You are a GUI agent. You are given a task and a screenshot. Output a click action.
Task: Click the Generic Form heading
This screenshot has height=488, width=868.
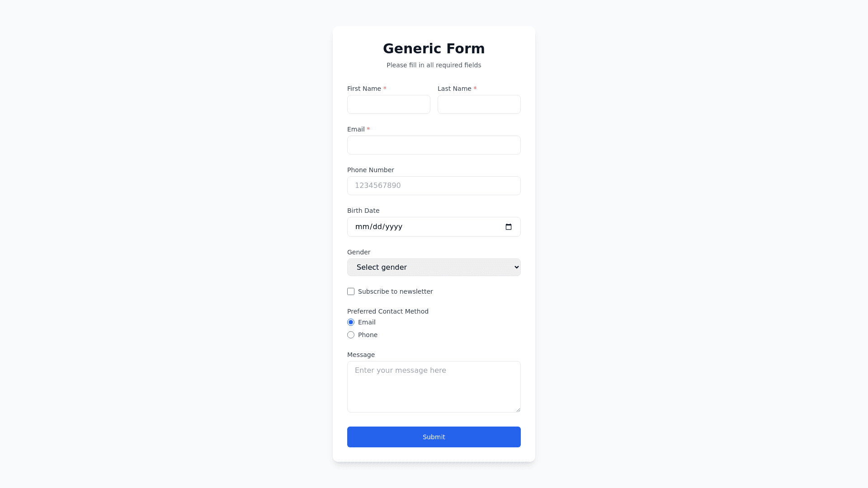pos(434,48)
